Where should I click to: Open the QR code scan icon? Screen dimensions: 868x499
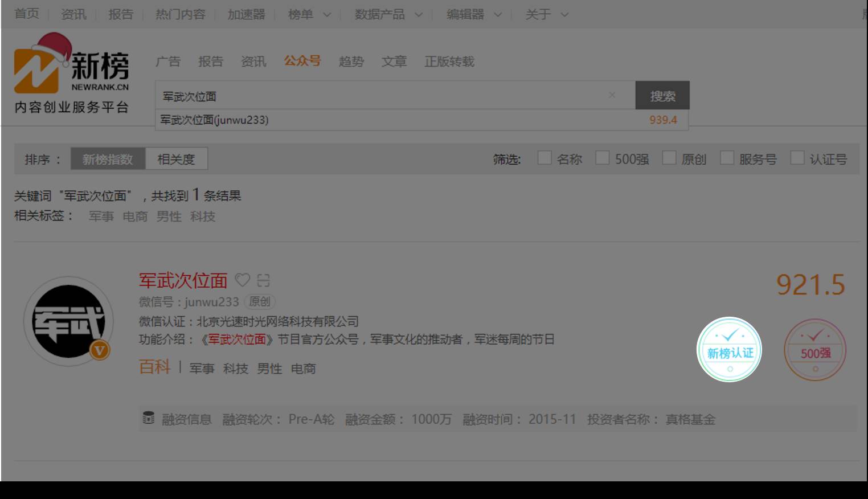263,280
